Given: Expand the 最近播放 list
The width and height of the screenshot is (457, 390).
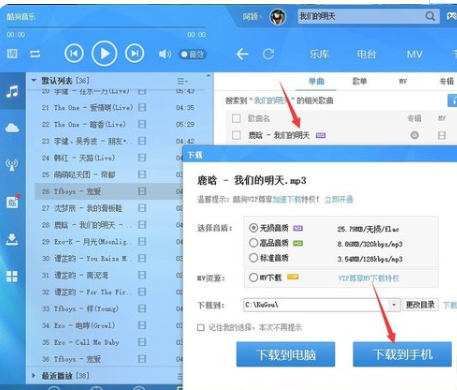Looking at the screenshot, I should (x=34, y=376).
